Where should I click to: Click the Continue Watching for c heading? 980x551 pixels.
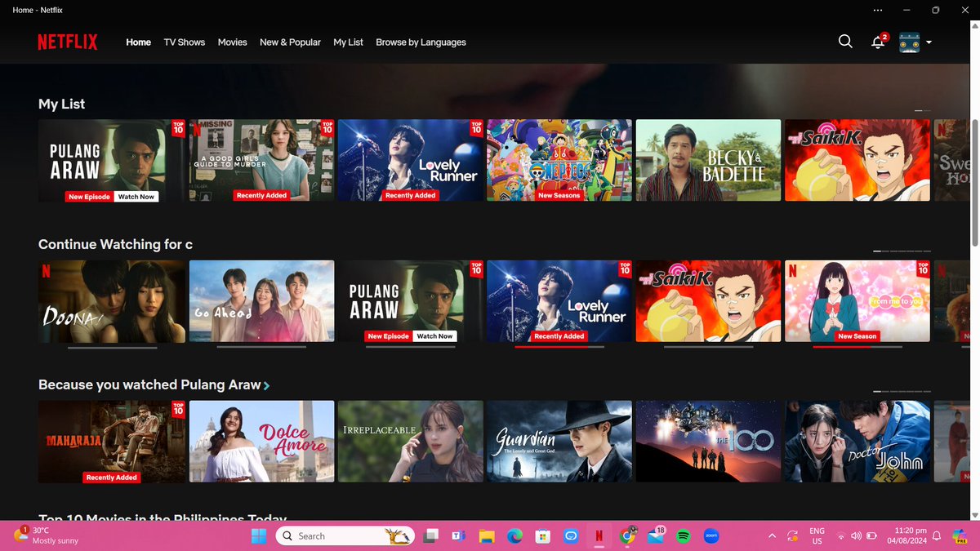pyautogui.click(x=115, y=244)
